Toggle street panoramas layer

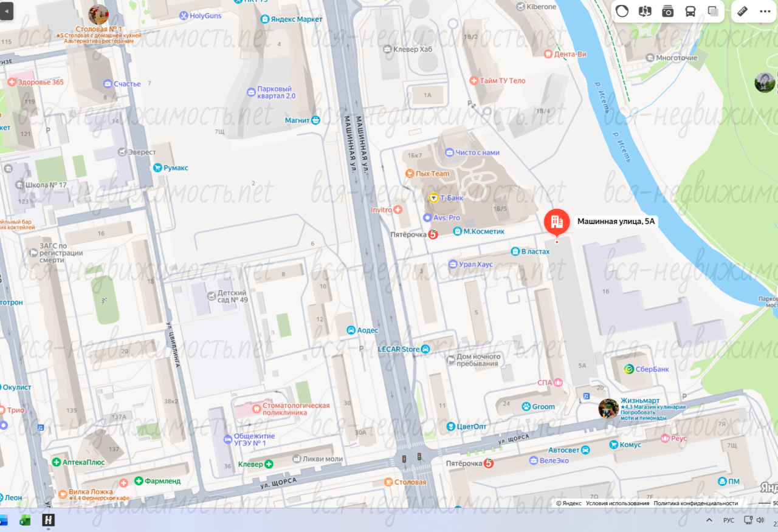pyautogui.click(x=645, y=11)
